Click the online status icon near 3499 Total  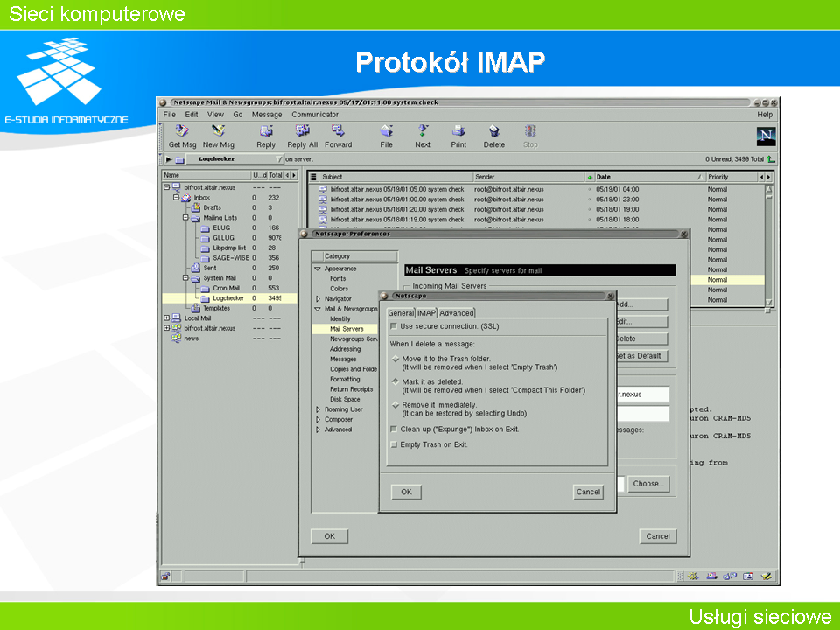tap(770, 159)
